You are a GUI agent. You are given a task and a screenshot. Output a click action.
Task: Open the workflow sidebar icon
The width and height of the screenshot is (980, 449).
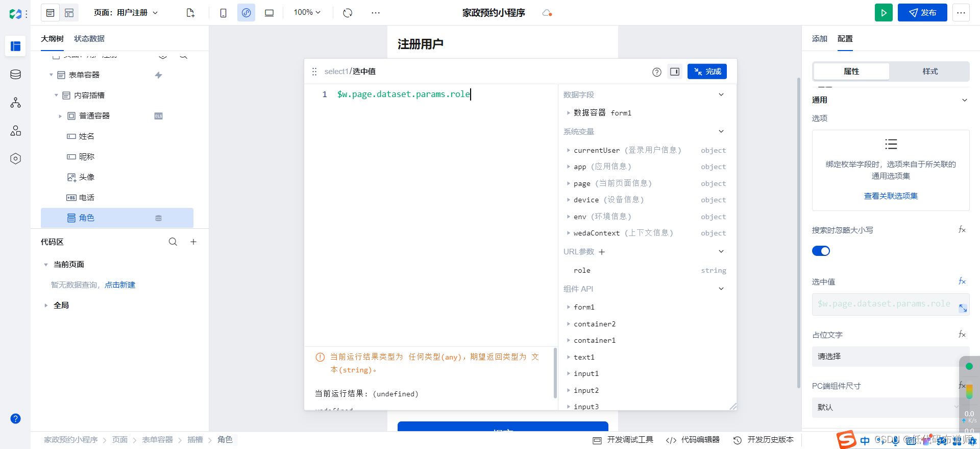pos(15,103)
